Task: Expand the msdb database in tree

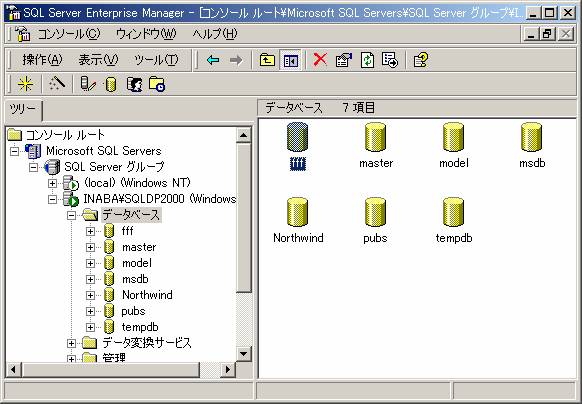Action: tap(90, 279)
